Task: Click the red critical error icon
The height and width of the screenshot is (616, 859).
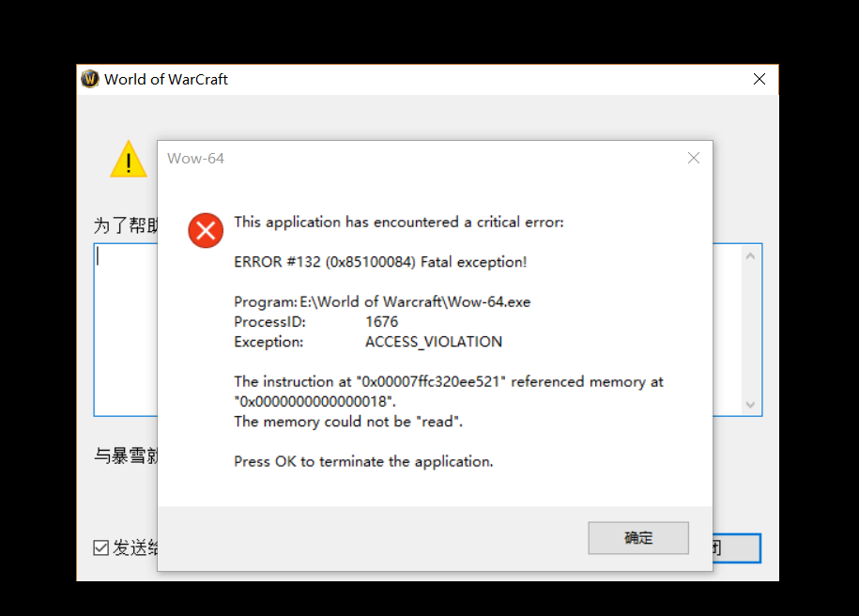Action: [x=206, y=230]
